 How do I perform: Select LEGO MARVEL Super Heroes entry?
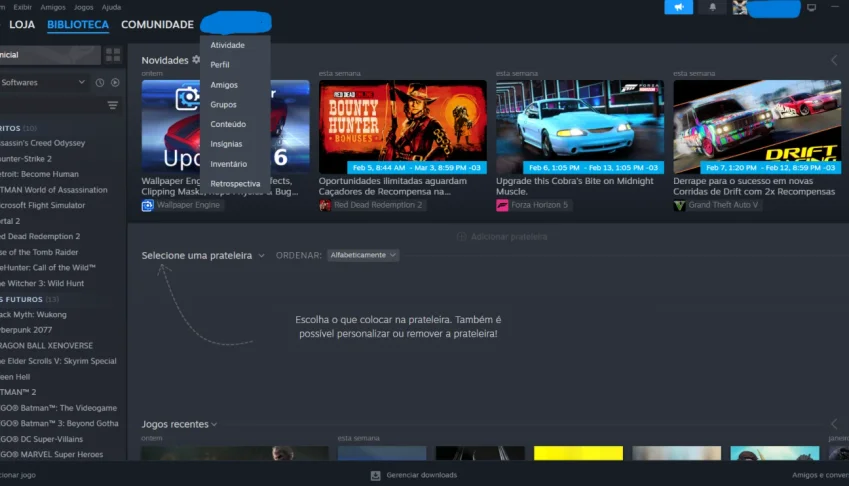click(51, 455)
